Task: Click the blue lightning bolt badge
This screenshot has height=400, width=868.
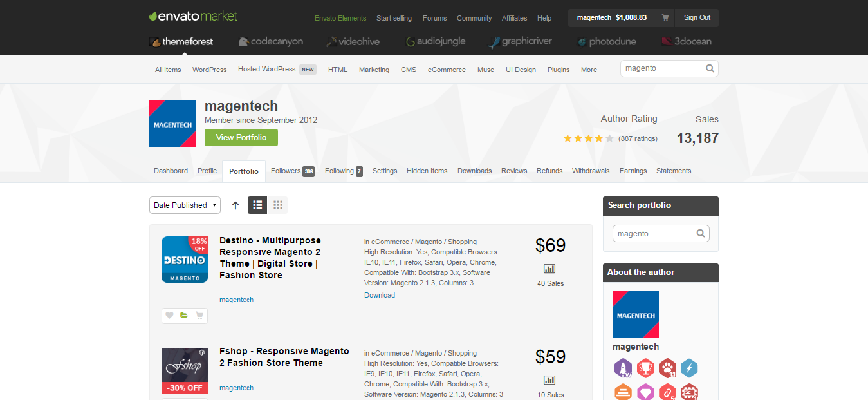Action: 689,368
